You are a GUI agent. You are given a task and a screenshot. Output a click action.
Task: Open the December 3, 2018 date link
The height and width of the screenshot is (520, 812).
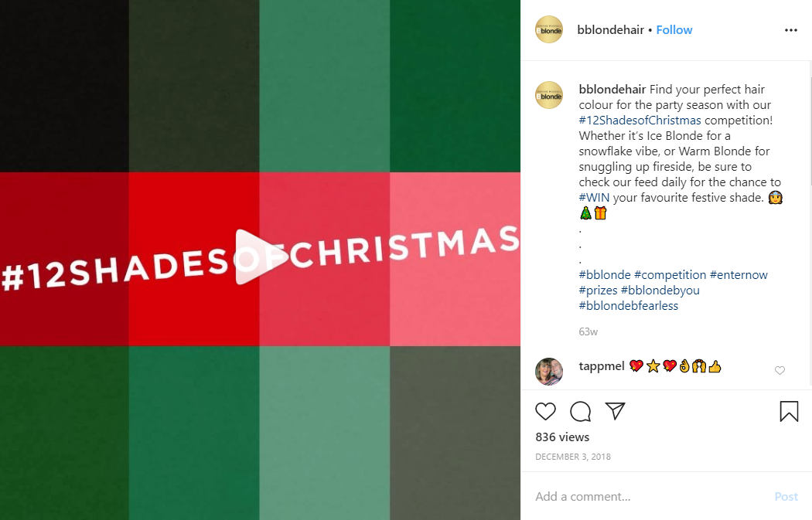(x=573, y=457)
